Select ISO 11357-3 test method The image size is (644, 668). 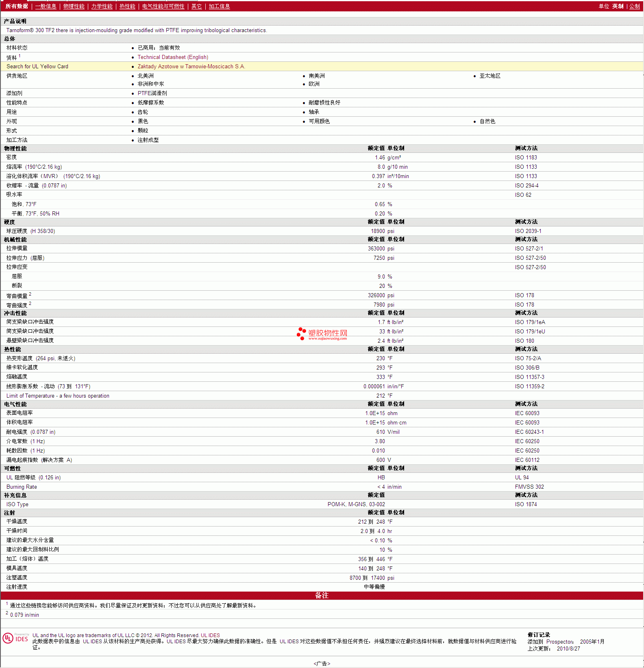point(530,377)
